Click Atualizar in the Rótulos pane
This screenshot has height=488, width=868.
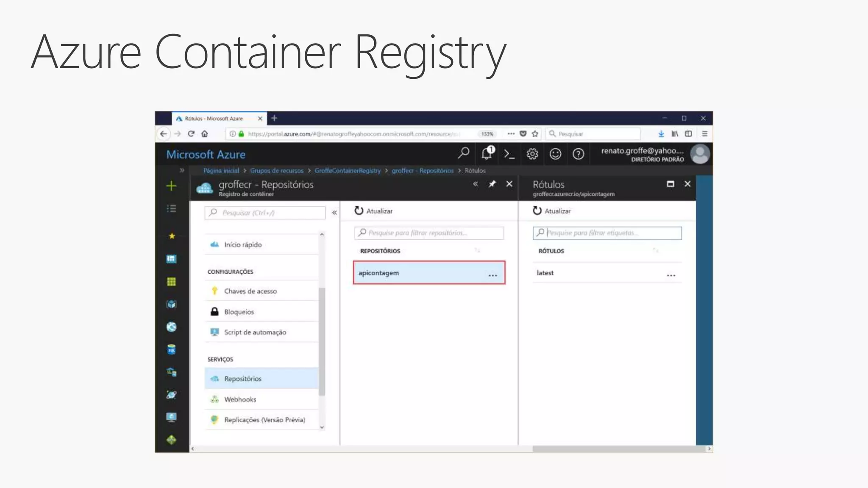tap(552, 211)
